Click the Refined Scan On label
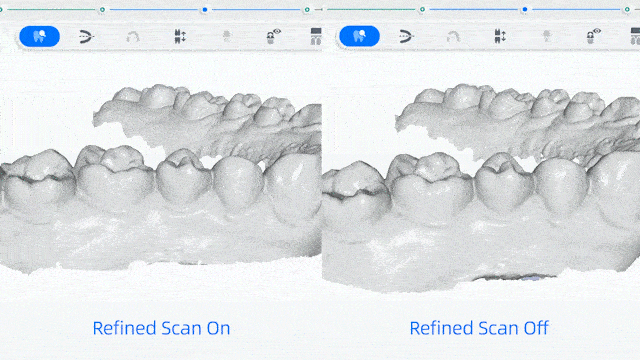This screenshot has height=360, width=640. coord(161,328)
